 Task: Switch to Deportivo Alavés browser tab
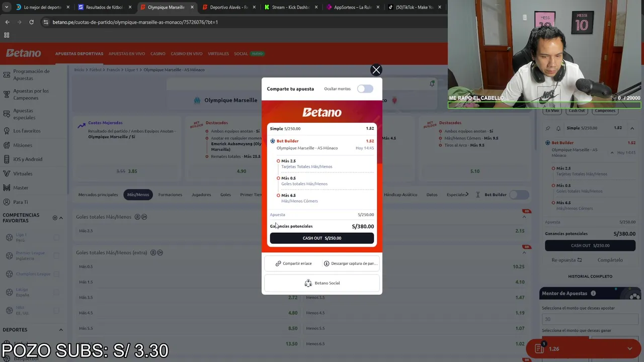(x=229, y=7)
